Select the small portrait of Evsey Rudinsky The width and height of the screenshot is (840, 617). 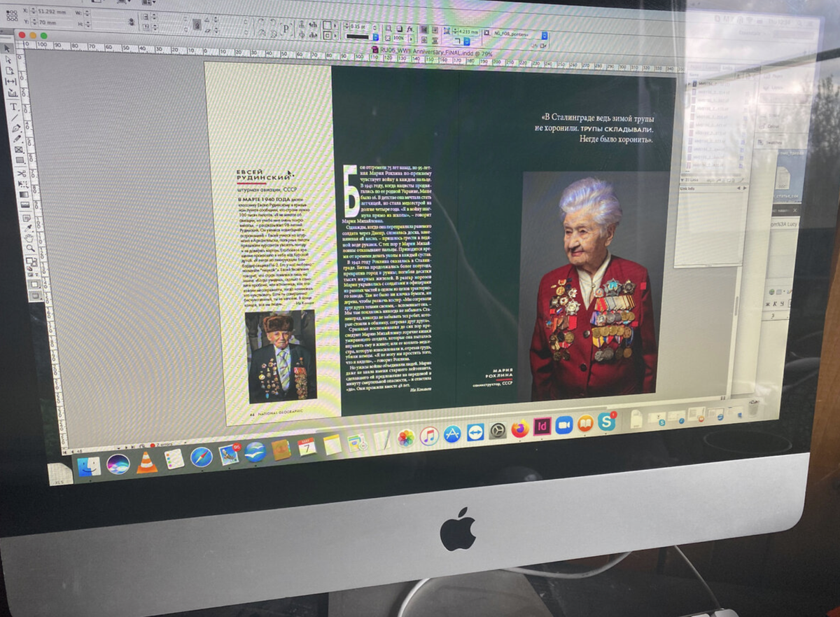click(281, 357)
